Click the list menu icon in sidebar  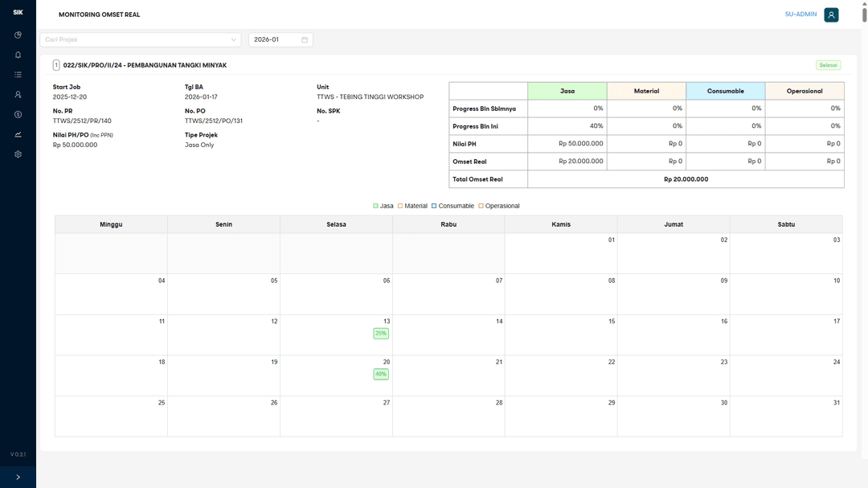(x=18, y=75)
